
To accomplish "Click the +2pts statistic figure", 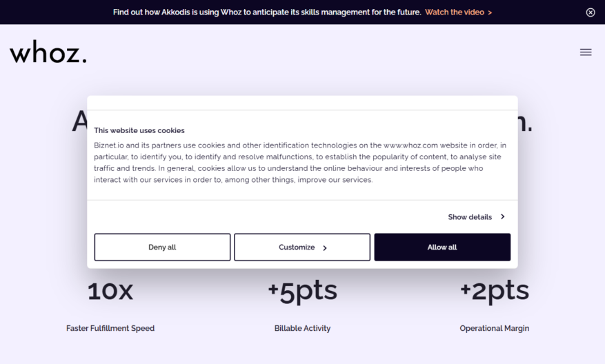I will 494,292.
